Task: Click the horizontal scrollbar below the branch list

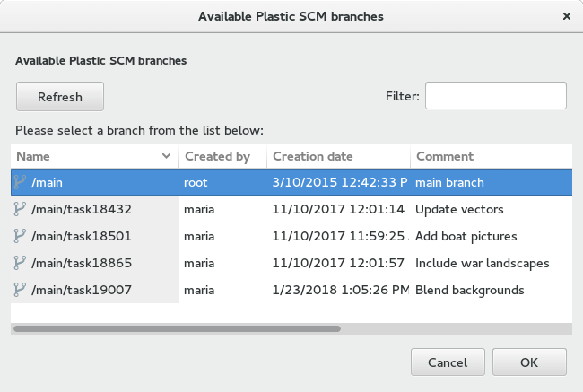Action: pos(177,329)
